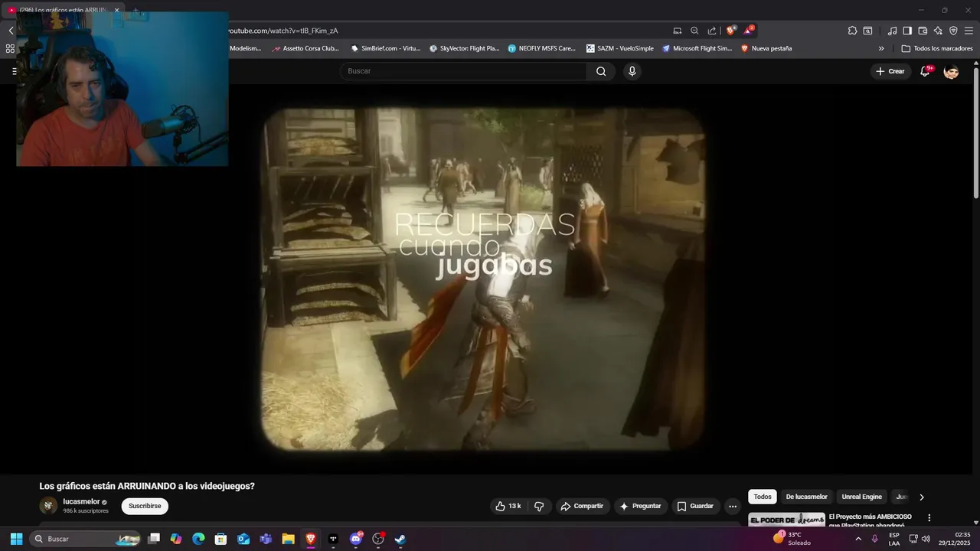Screen dimensions: 980x551
Task: Show more filter chips with right arrow
Action: [921, 497]
